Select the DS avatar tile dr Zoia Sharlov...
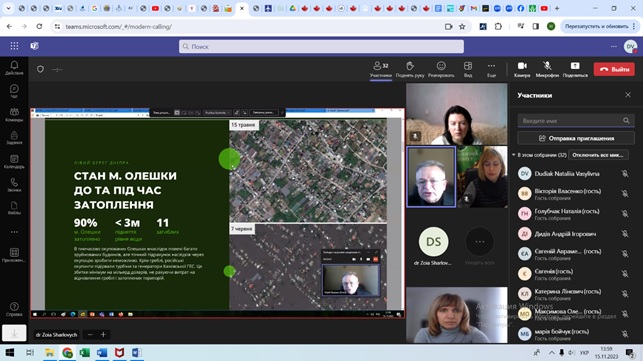Screen dimensions: 643x361 pos(433,246)
